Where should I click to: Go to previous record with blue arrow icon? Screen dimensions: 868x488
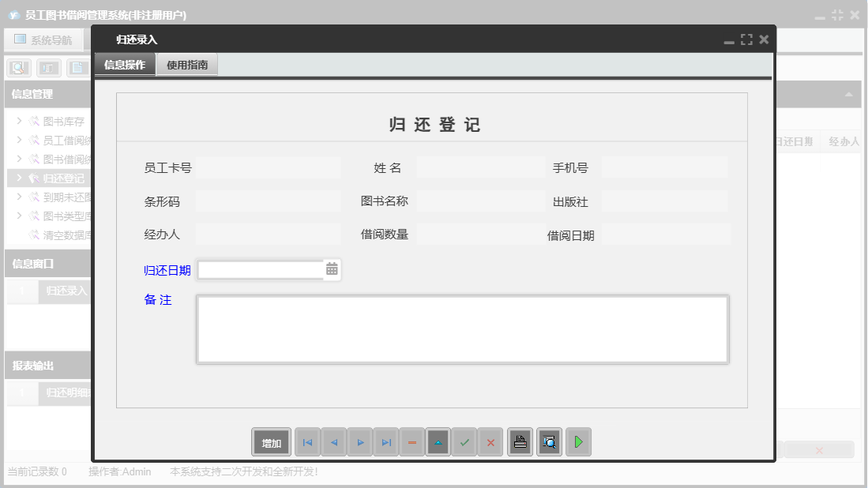(x=333, y=441)
